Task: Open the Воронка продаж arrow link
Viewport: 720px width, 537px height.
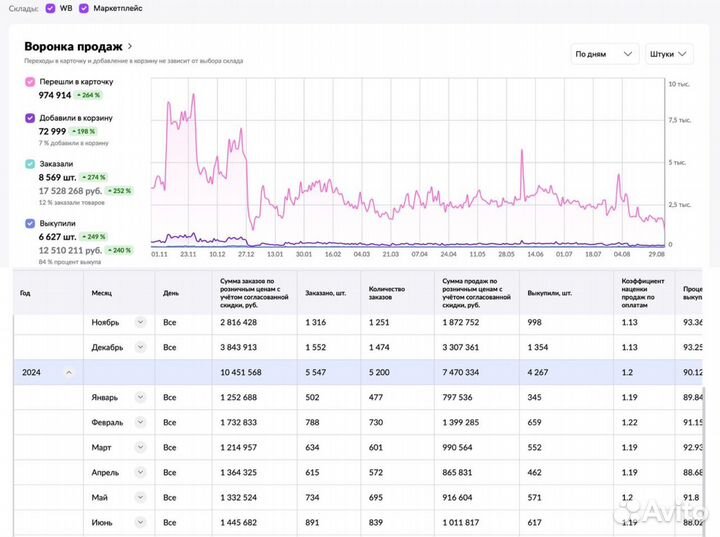Action: point(130,46)
